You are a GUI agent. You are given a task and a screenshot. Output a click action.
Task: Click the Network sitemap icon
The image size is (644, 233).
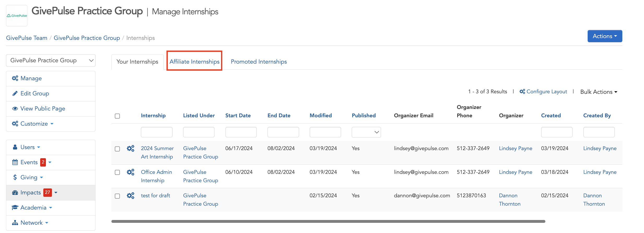click(x=15, y=223)
